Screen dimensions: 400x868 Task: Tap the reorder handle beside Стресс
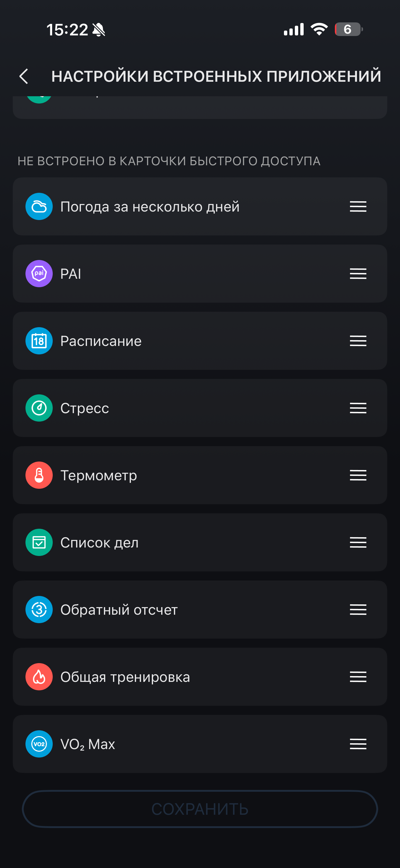[358, 408]
